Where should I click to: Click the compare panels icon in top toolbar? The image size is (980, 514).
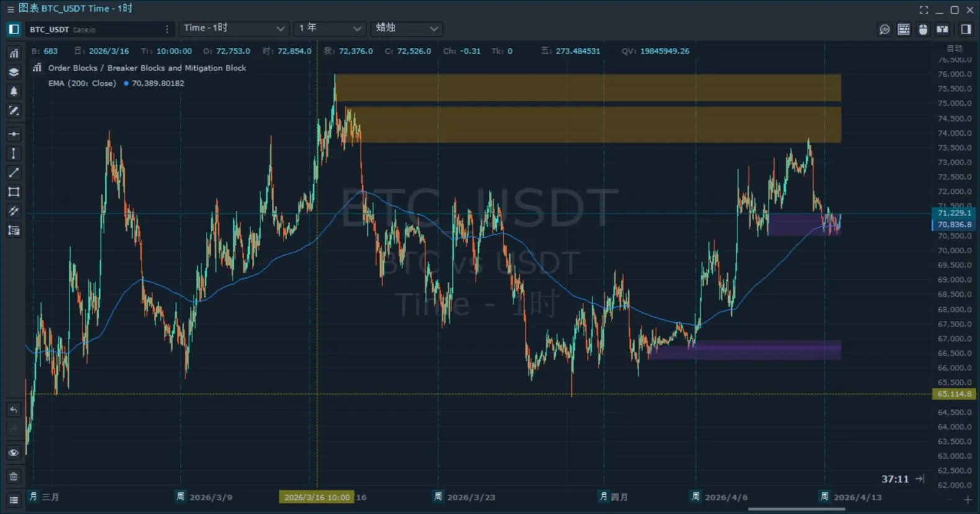(942, 29)
